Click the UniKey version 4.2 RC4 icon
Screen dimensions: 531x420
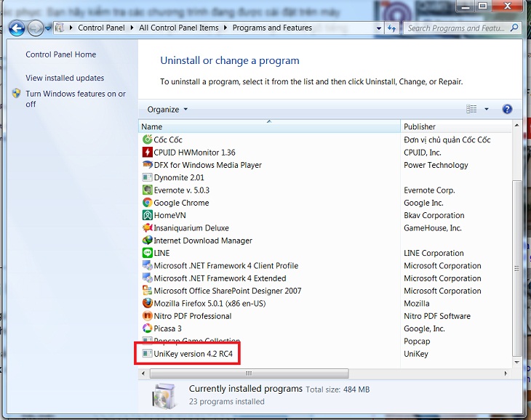(147, 354)
